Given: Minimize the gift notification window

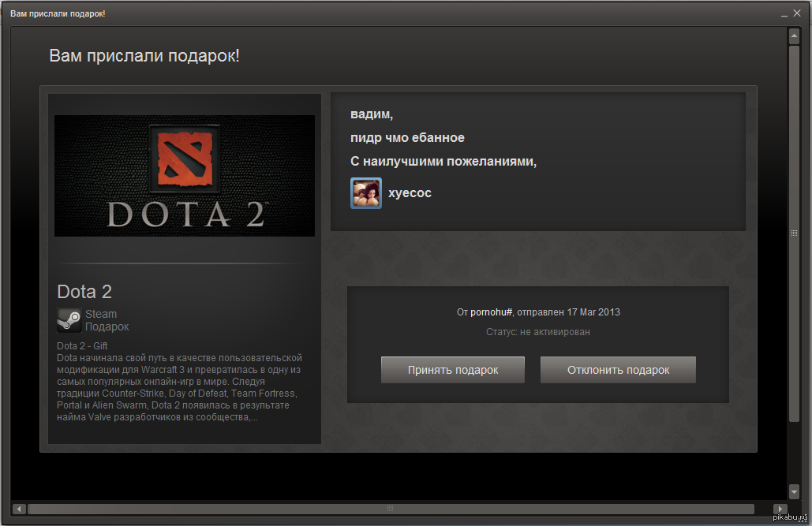Looking at the screenshot, I should (x=786, y=14).
